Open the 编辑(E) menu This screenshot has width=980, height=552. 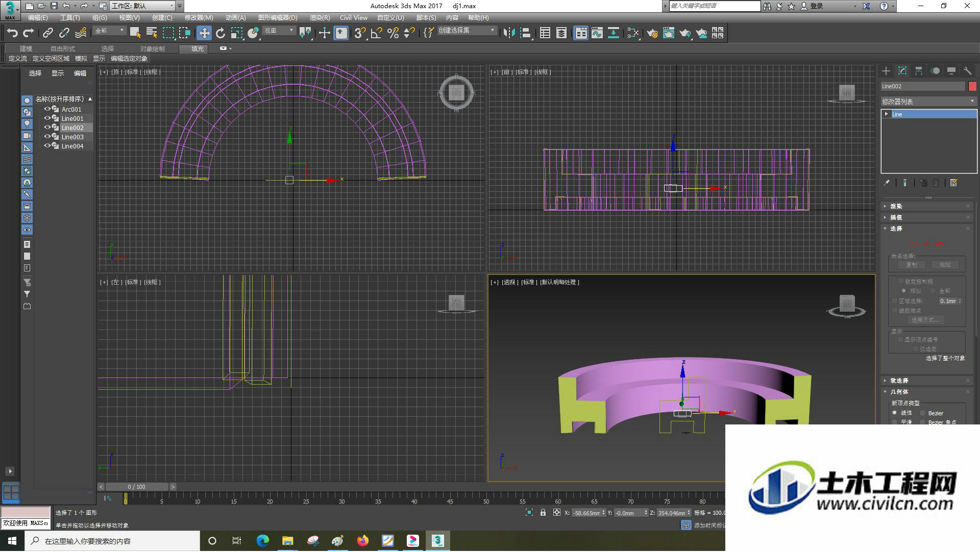38,18
